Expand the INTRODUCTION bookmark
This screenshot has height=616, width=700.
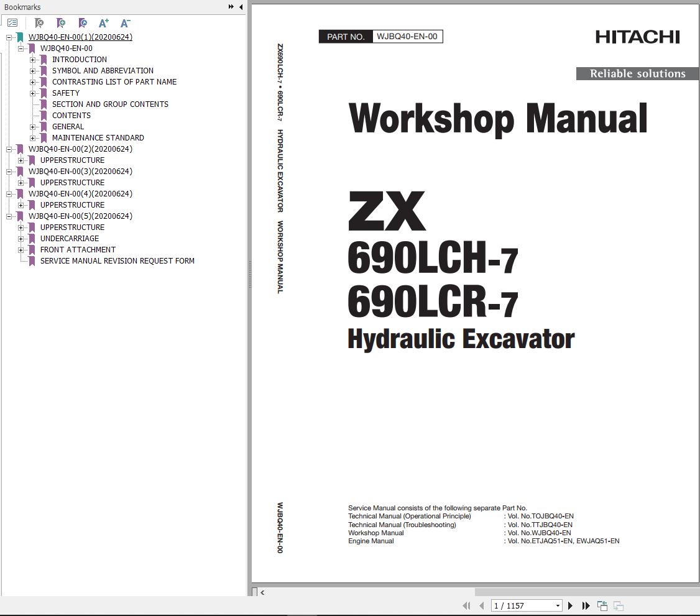click(32, 60)
